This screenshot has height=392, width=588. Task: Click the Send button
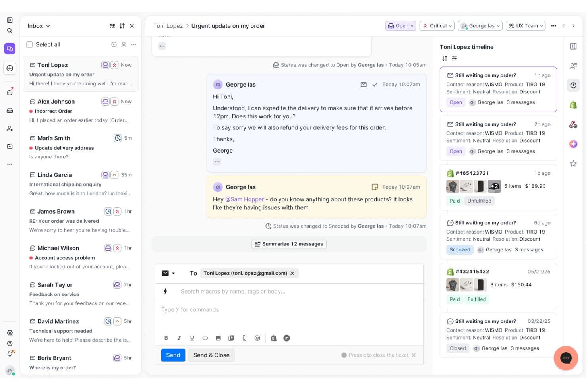point(173,355)
